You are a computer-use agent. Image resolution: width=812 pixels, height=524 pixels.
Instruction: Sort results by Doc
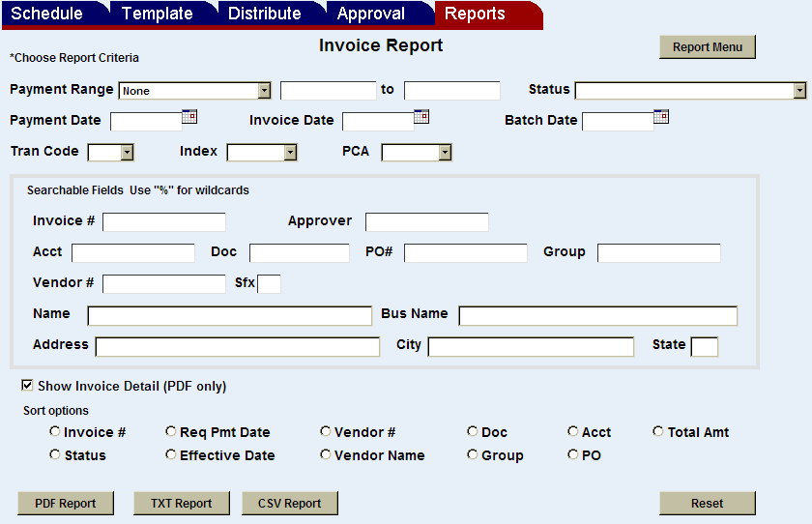pos(473,431)
